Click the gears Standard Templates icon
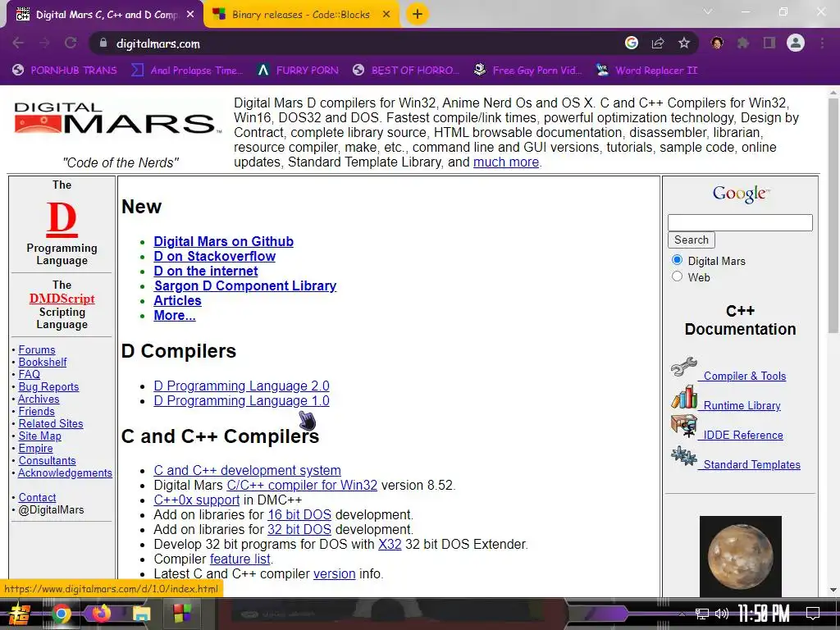 (x=683, y=456)
